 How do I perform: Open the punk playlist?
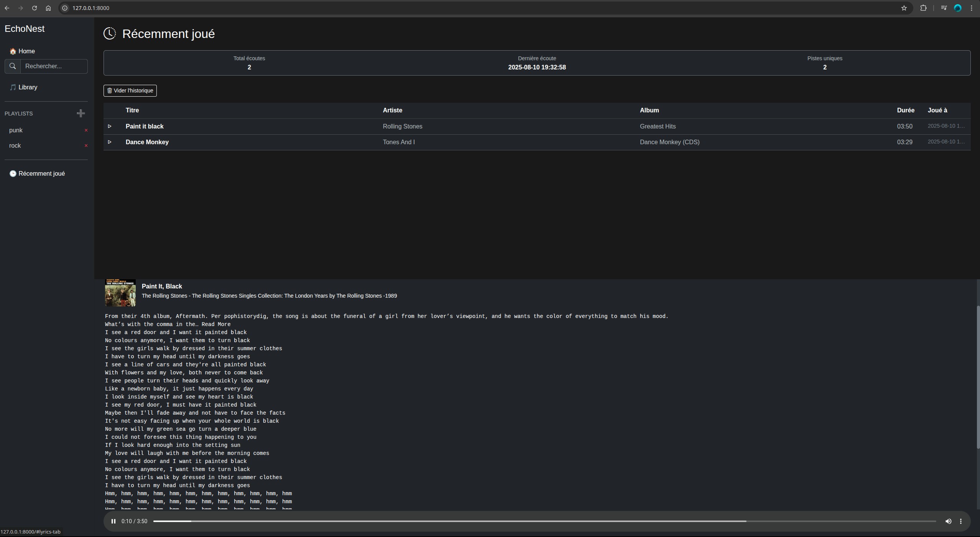(x=16, y=130)
